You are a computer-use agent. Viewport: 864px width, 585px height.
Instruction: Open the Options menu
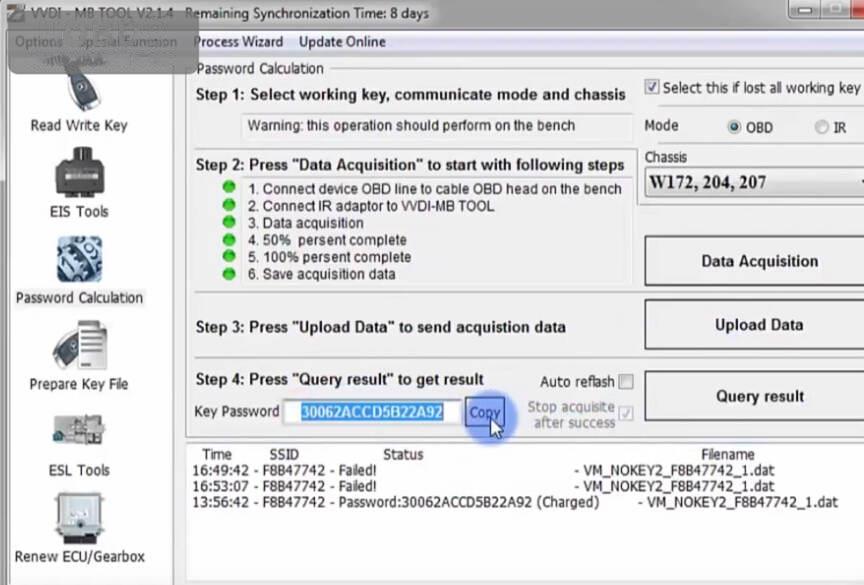[39, 42]
